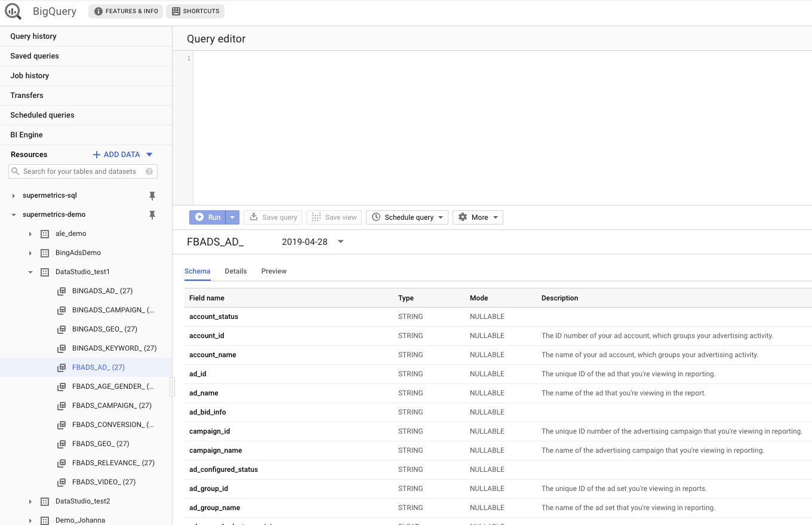Click the BINGADS_AD_ table icon
This screenshot has height=525, width=812.
[61, 291]
